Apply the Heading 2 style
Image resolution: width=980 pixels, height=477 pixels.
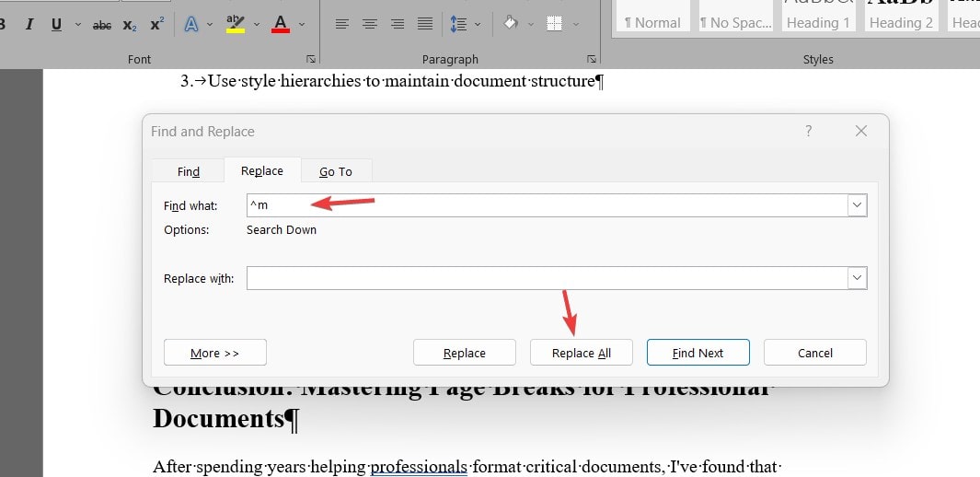(x=901, y=17)
